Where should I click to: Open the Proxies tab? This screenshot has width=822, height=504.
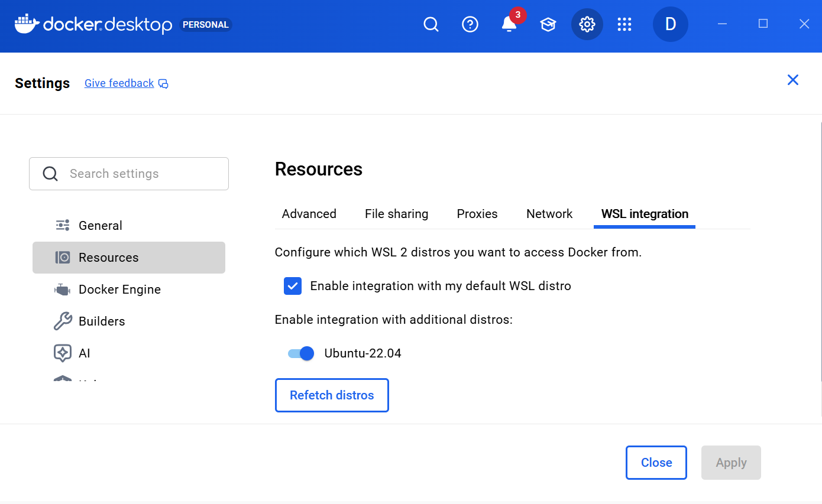tap(477, 214)
